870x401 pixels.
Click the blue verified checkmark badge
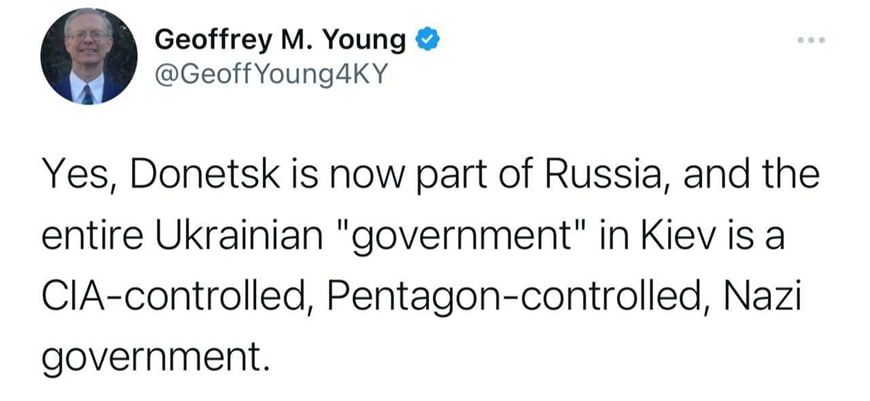427,40
